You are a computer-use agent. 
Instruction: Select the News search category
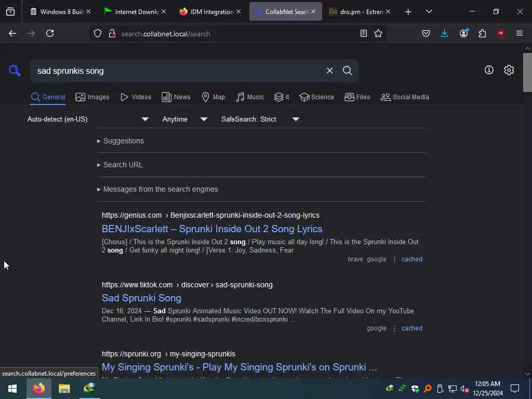(x=176, y=97)
